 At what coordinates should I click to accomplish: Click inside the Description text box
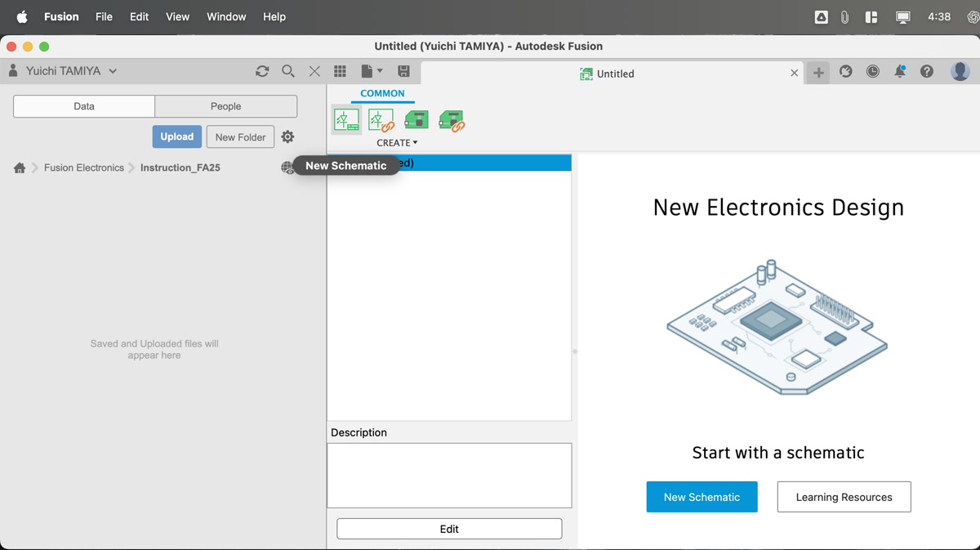(449, 476)
